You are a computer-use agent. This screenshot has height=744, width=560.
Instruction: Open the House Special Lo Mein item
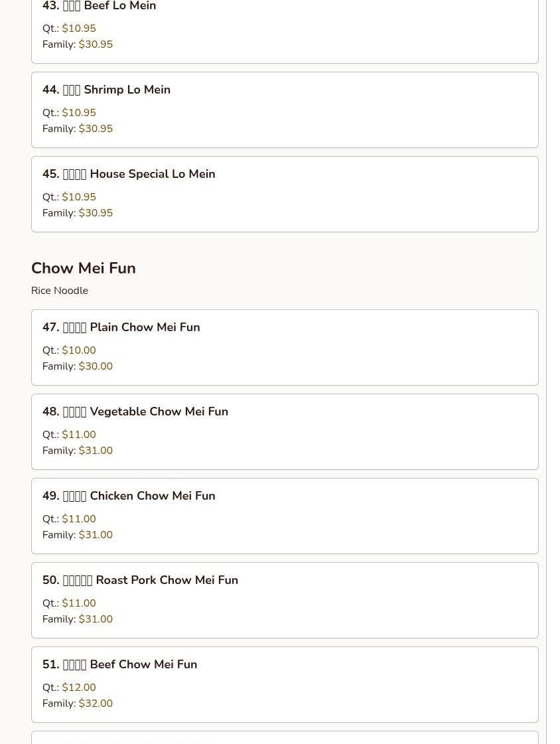click(x=129, y=174)
